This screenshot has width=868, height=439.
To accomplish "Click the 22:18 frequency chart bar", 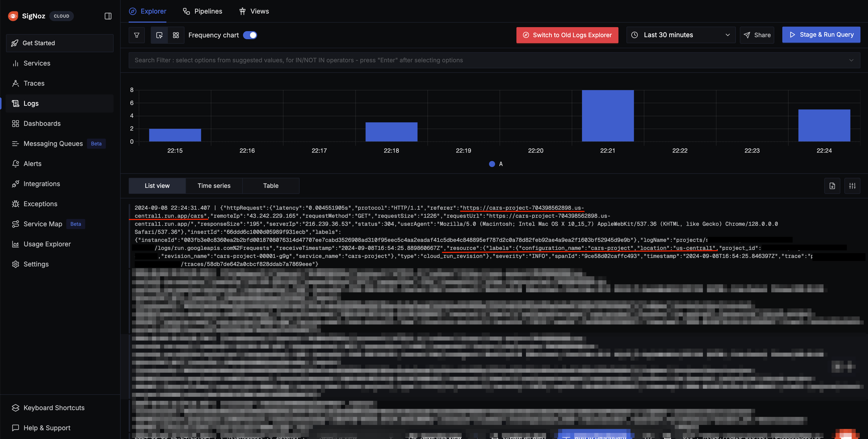I will point(391,132).
